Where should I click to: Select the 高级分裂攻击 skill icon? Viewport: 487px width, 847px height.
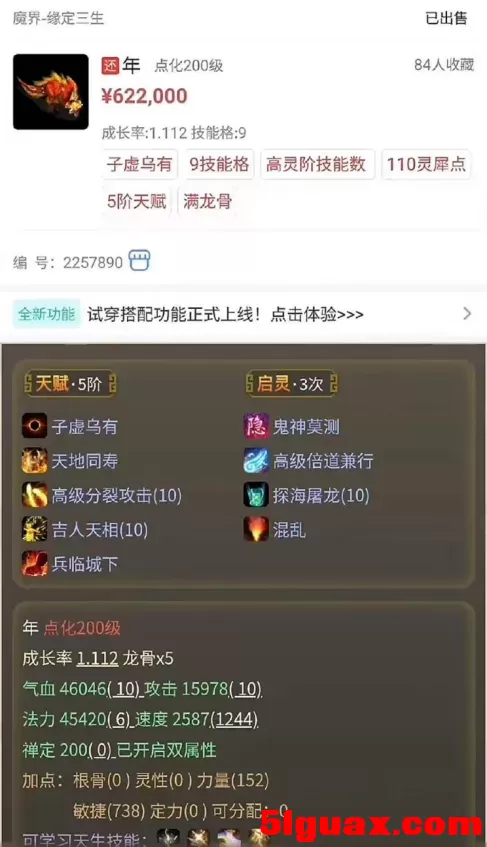35,495
